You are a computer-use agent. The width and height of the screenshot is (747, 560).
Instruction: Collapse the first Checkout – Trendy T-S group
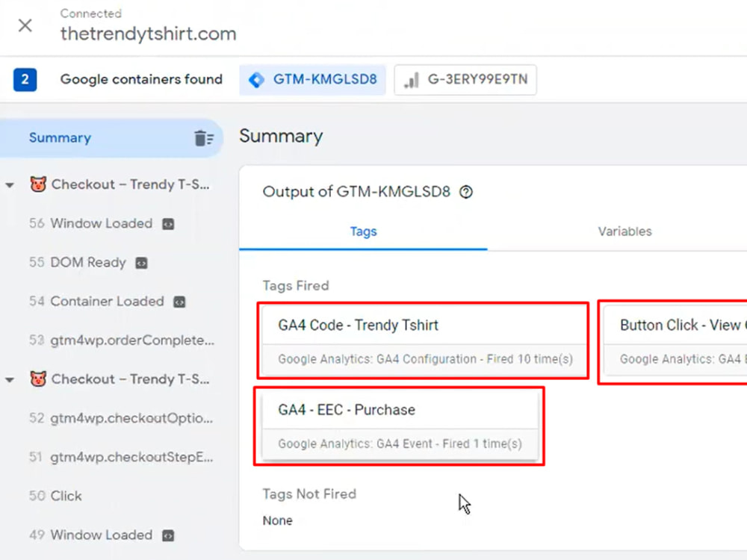point(10,184)
